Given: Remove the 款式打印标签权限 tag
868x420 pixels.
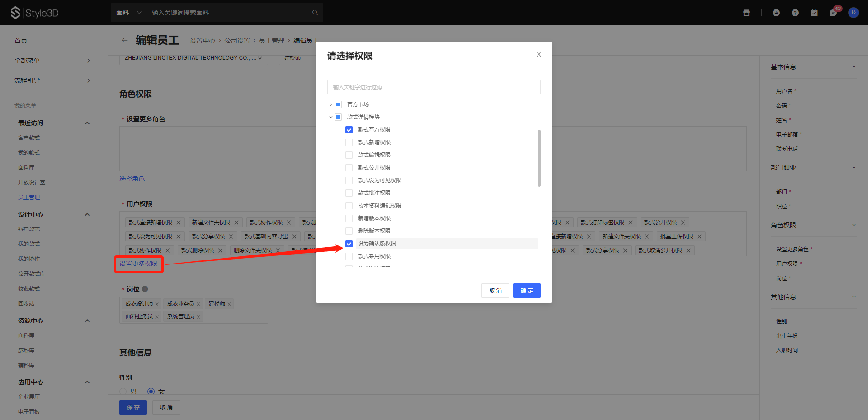Looking at the screenshot, I should coord(631,222).
